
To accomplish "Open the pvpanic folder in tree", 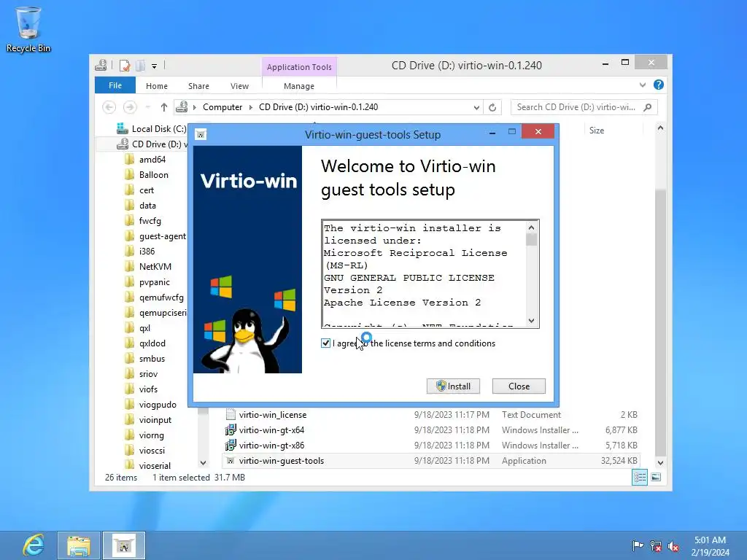I will [x=155, y=282].
